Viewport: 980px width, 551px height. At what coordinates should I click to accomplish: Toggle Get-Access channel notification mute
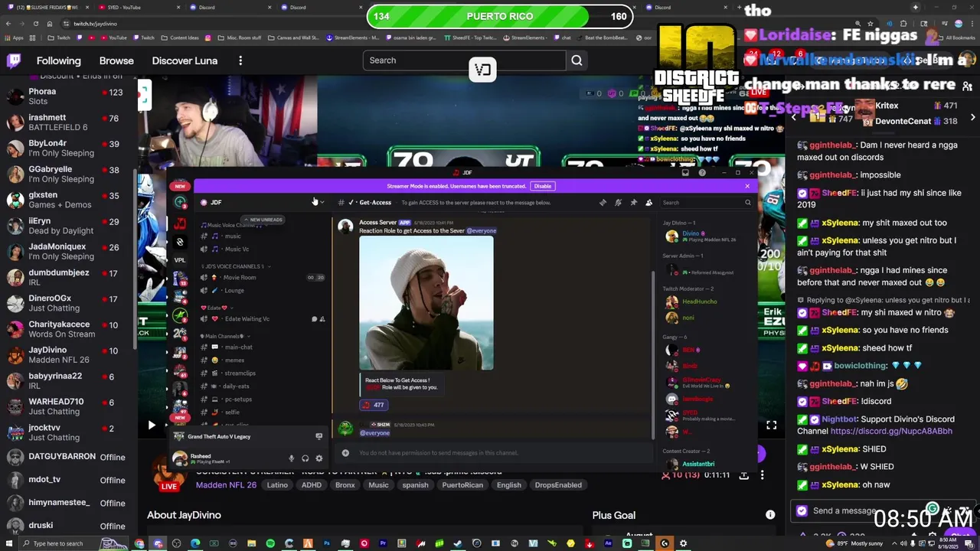618,203
